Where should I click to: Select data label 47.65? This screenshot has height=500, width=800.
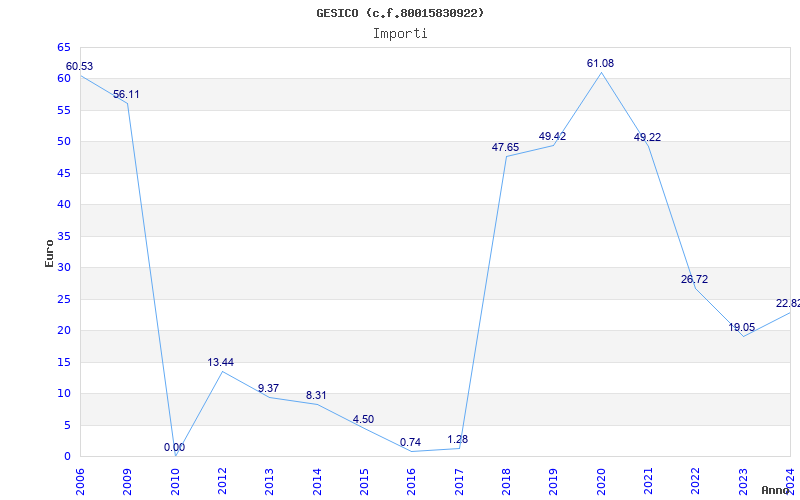point(505,147)
